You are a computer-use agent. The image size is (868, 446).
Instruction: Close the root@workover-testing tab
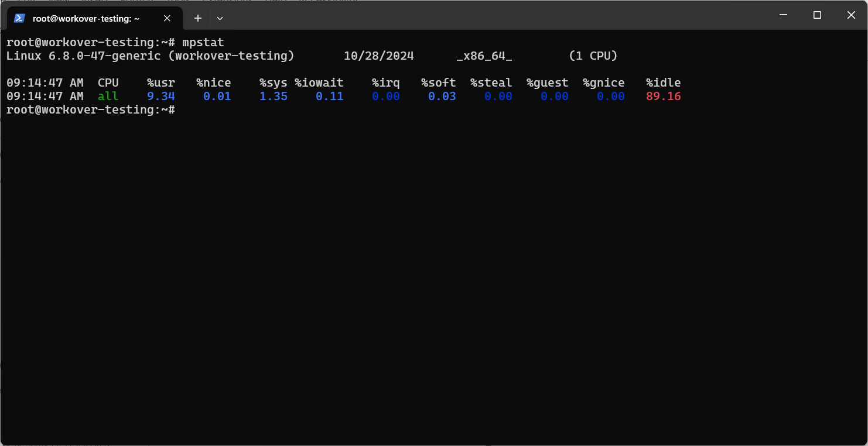(167, 18)
